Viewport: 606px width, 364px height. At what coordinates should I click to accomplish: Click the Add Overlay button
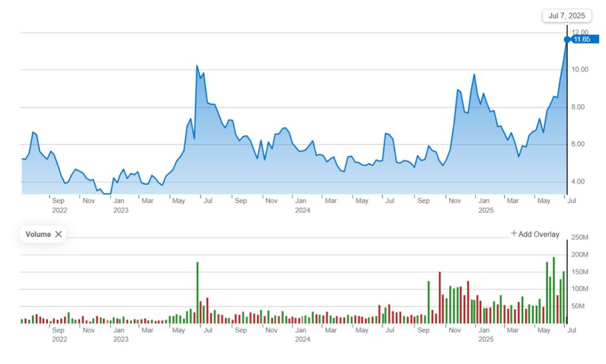(x=535, y=234)
